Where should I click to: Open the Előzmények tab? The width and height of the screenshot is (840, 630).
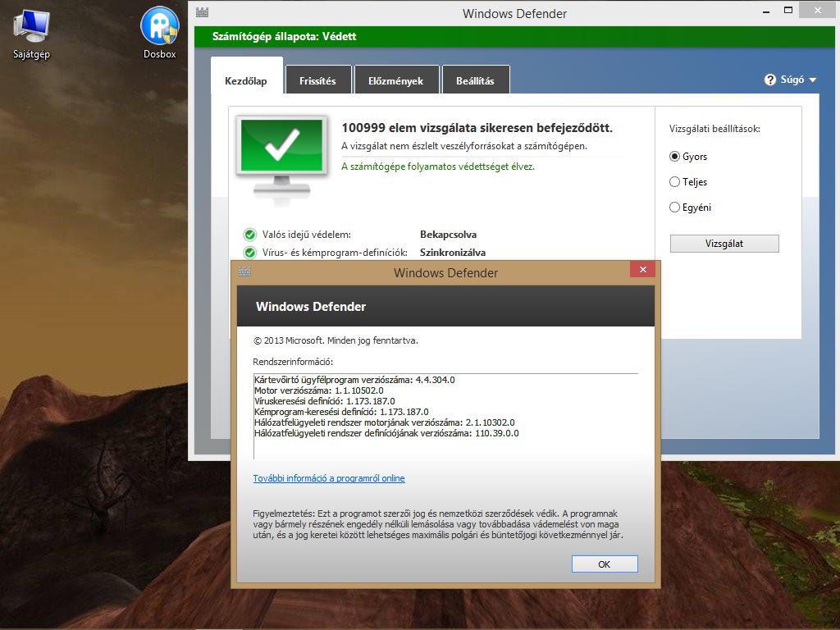coord(396,81)
